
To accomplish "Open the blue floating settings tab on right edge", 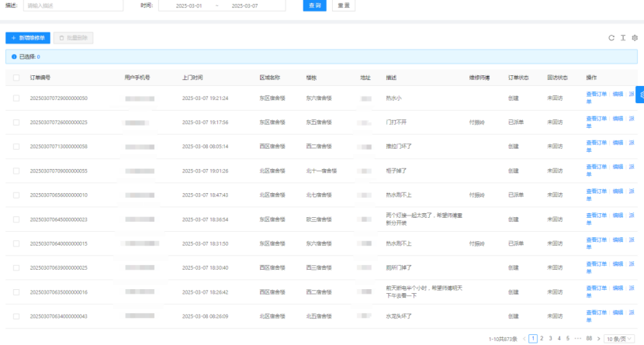I will (x=639, y=94).
